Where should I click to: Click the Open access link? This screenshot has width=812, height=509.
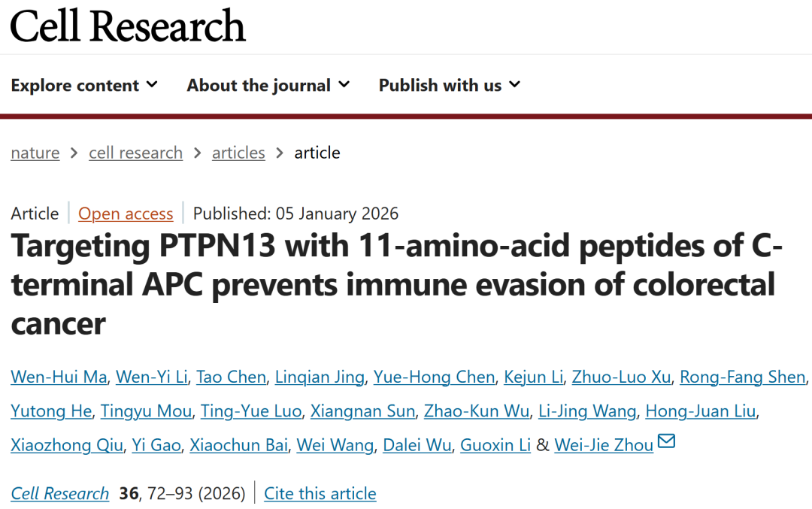[x=126, y=214]
